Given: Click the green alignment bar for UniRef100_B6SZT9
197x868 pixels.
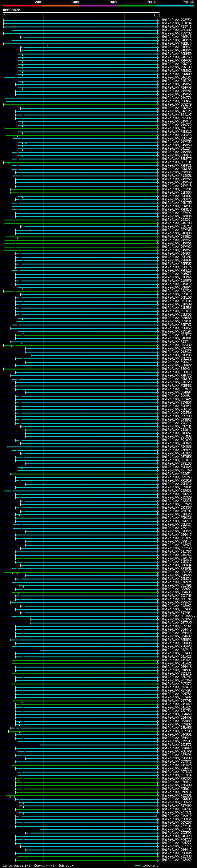Looking at the screenshot, I should click(81, 104).
